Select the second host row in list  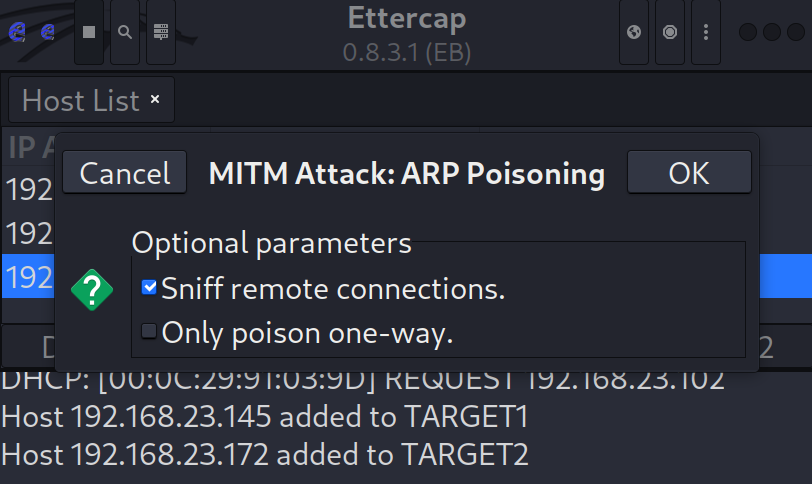(x=28, y=233)
